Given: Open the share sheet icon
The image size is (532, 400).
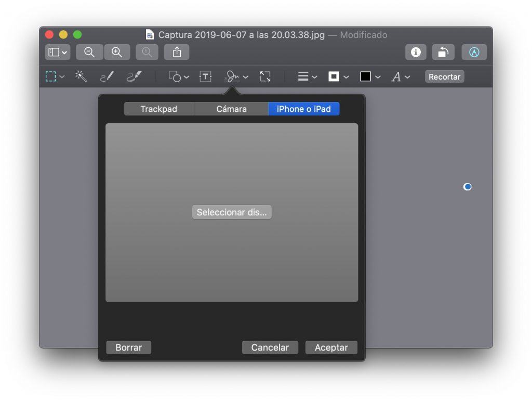Looking at the screenshot, I should [x=176, y=51].
